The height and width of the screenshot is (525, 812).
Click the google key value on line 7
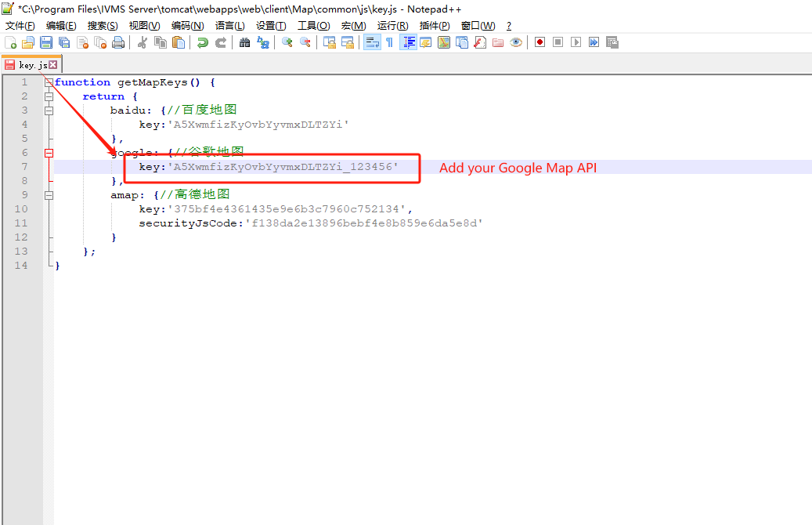tap(283, 167)
